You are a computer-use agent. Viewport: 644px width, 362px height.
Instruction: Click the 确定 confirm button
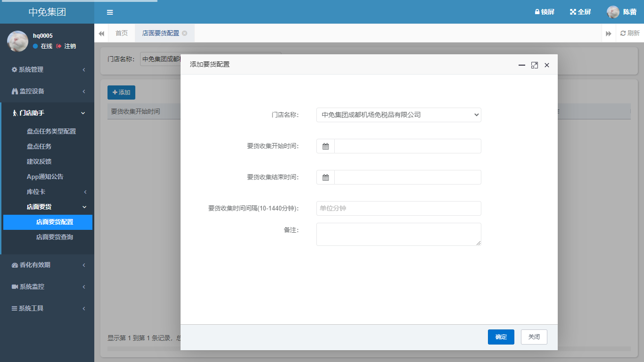501,337
